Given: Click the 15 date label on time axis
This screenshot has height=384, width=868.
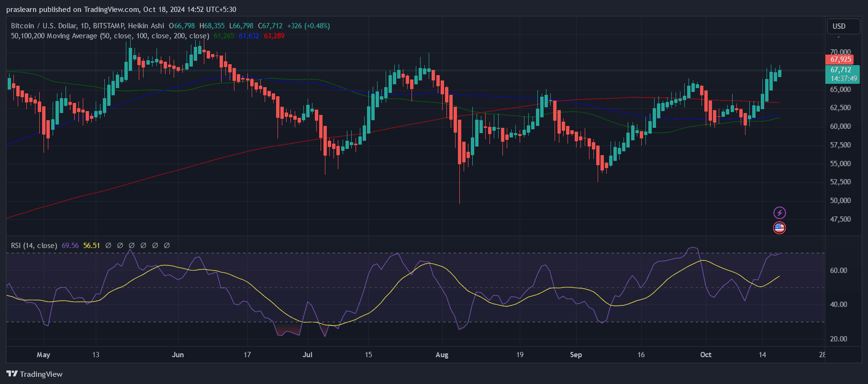Looking at the screenshot, I should [368, 355].
